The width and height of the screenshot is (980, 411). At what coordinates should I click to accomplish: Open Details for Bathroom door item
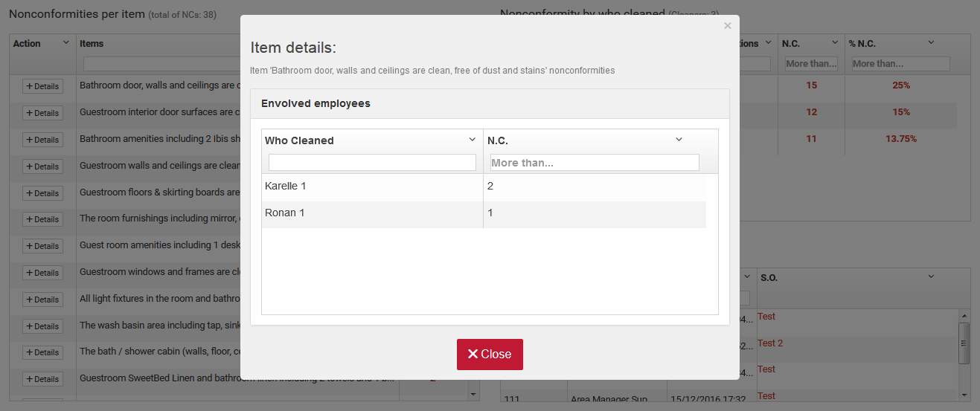click(42, 86)
